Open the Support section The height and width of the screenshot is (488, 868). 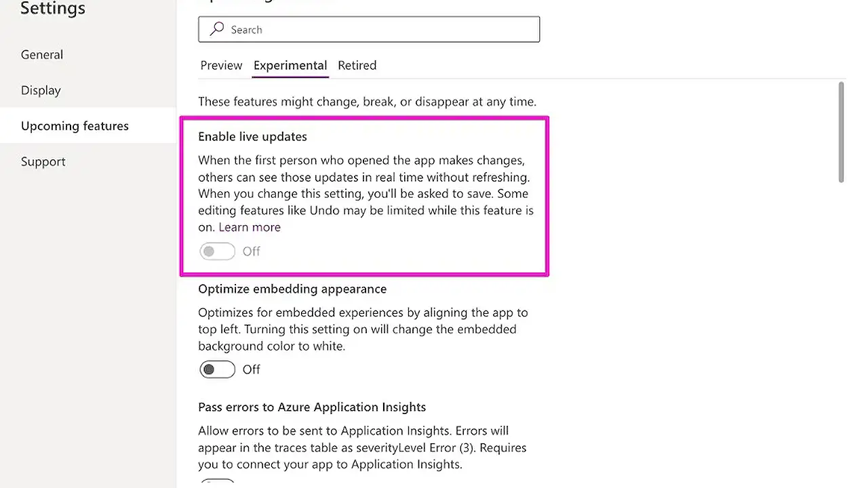coord(43,161)
